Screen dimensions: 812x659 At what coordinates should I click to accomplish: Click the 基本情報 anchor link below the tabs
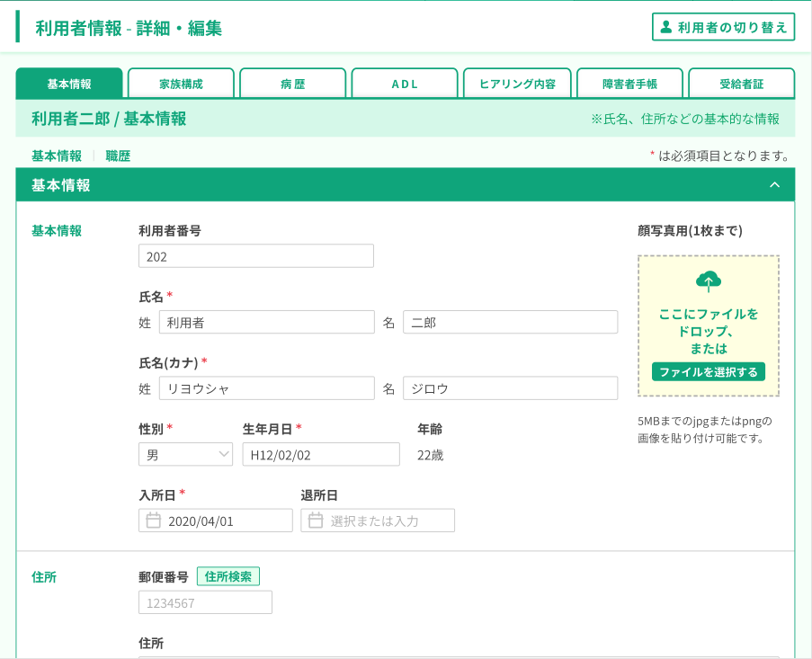[x=57, y=156]
